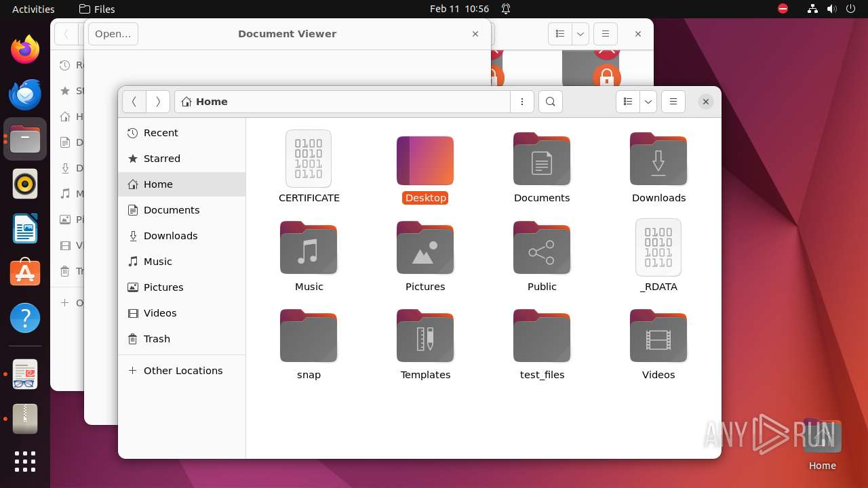
Task: Open the Files app menu in top bar
Action: pyautogui.click(x=97, y=9)
